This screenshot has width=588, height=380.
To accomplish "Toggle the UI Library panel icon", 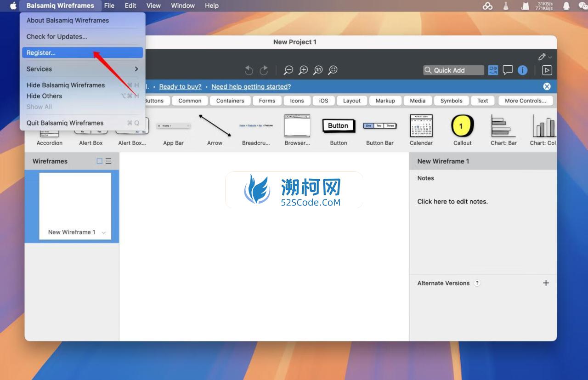I will [493, 70].
